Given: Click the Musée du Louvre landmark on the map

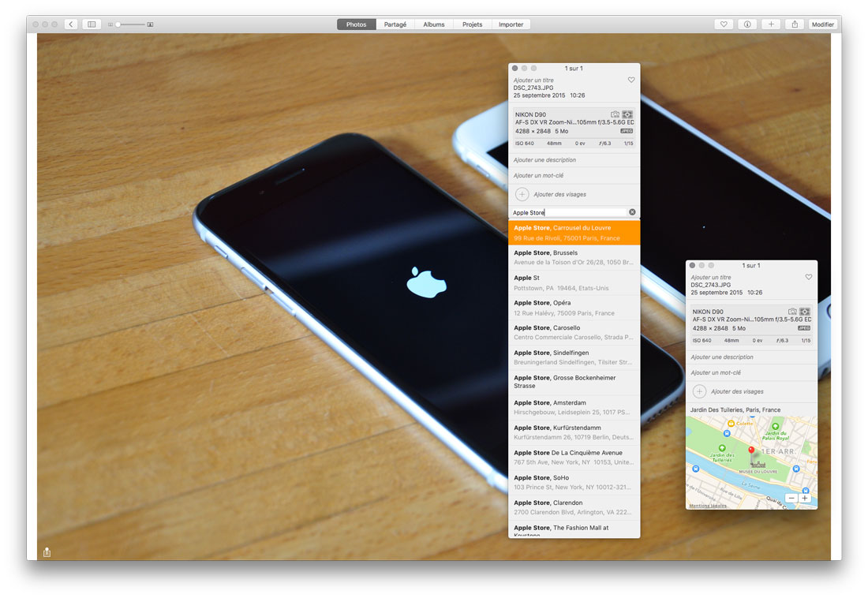Looking at the screenshot, I should 758,464.
